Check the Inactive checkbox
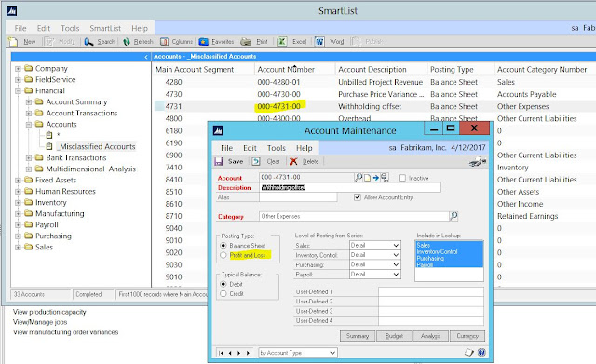Image resolution: width=596 pixels, height=364 pixels. (402, 178)
